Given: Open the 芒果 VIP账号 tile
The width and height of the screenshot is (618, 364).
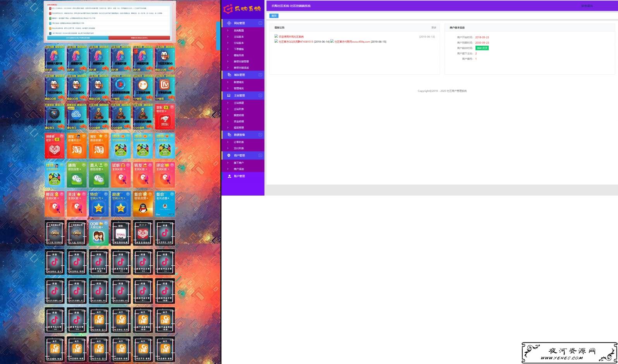Looking at the screenshot, I should click(165, 88).
